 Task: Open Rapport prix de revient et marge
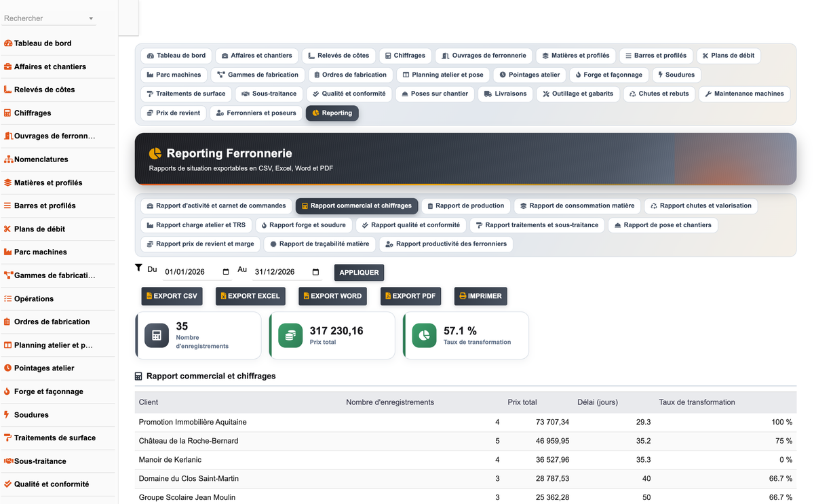(200, 244)
